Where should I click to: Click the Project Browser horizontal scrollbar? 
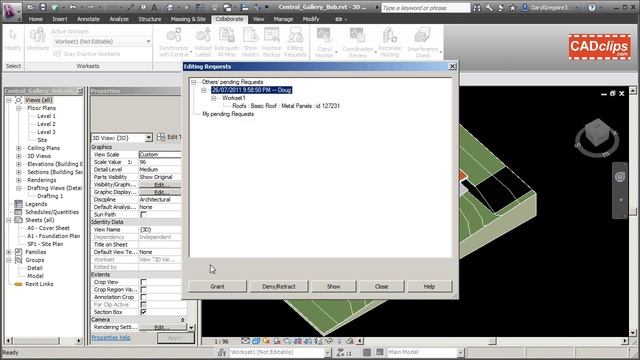(43, 340)
